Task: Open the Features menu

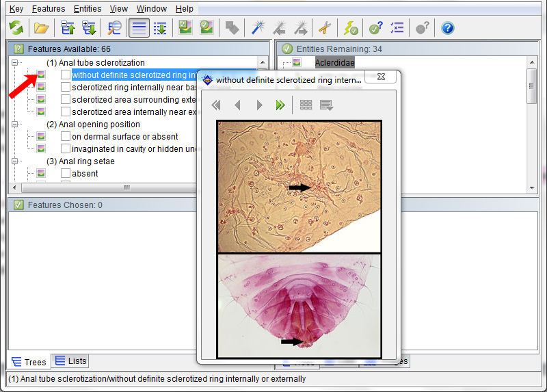Action: (x=49, y=9)
